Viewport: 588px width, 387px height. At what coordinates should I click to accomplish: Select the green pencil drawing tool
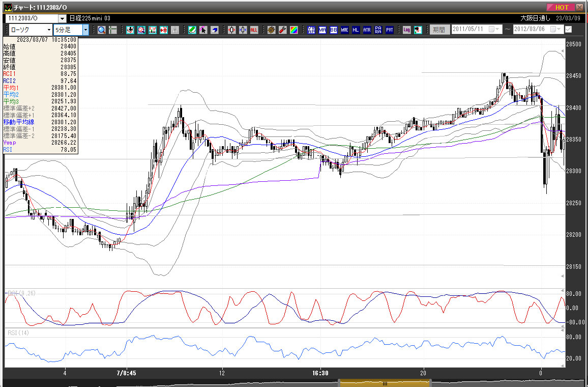coord(192,30)
